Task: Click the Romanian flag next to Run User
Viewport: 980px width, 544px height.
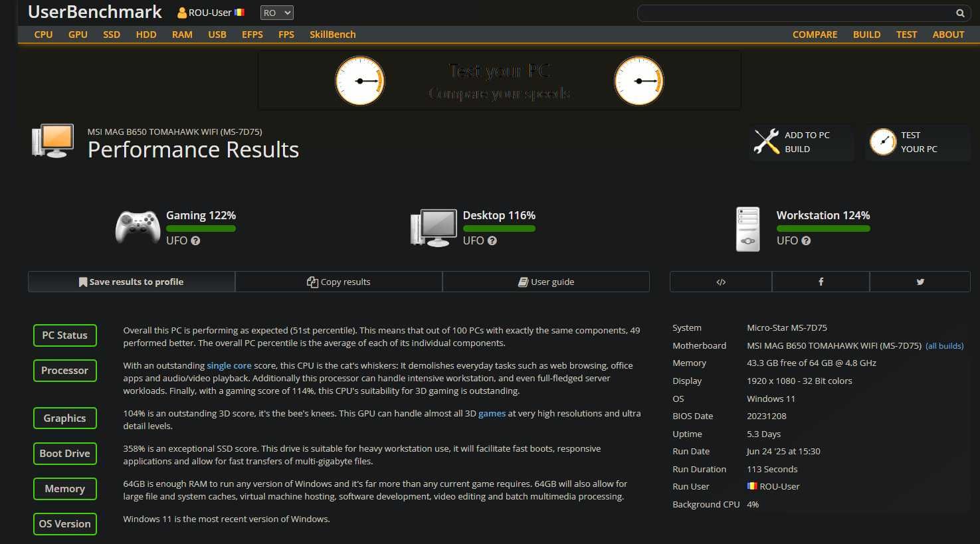Action: [x=752, y=486]
